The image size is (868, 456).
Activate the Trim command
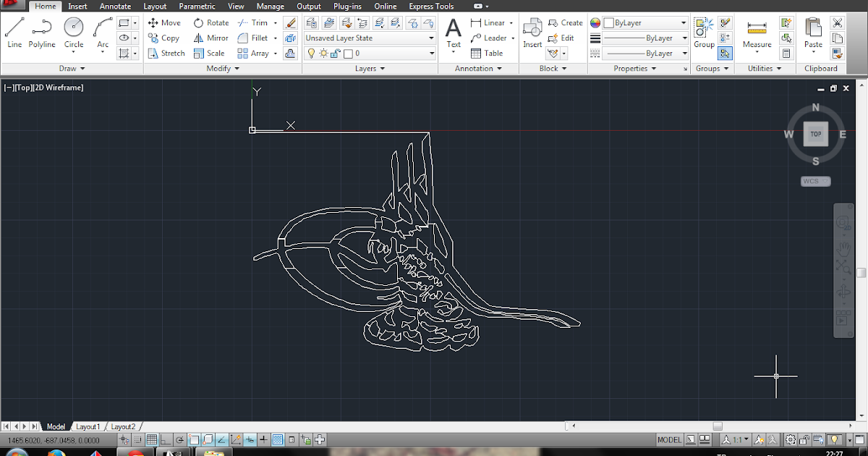click(x=252, y=22)
